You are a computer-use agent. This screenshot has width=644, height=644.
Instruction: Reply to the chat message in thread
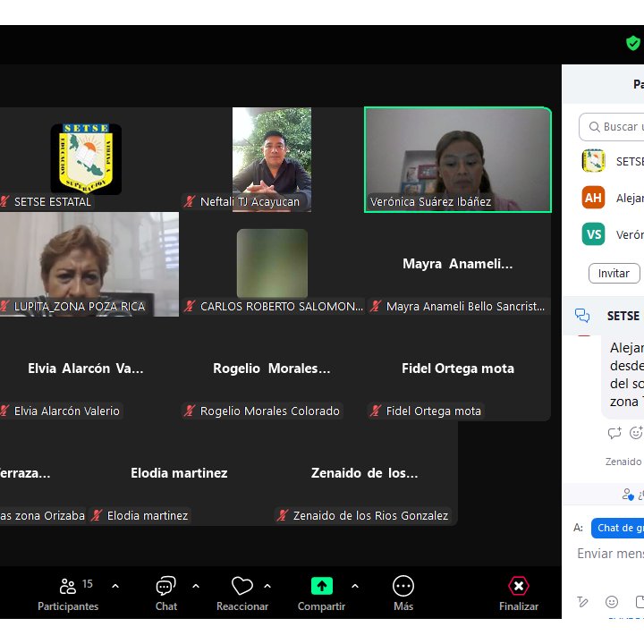pos(614,433)
